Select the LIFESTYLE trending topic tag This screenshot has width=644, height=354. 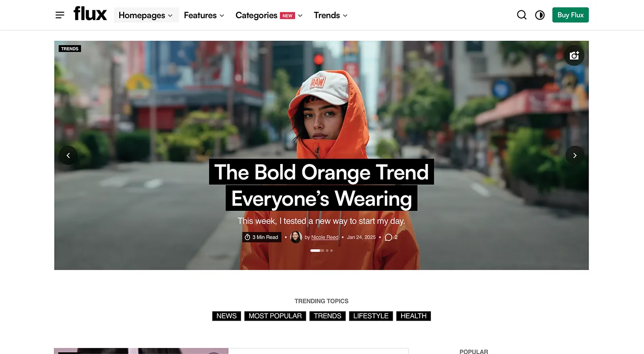coord(371,316)
